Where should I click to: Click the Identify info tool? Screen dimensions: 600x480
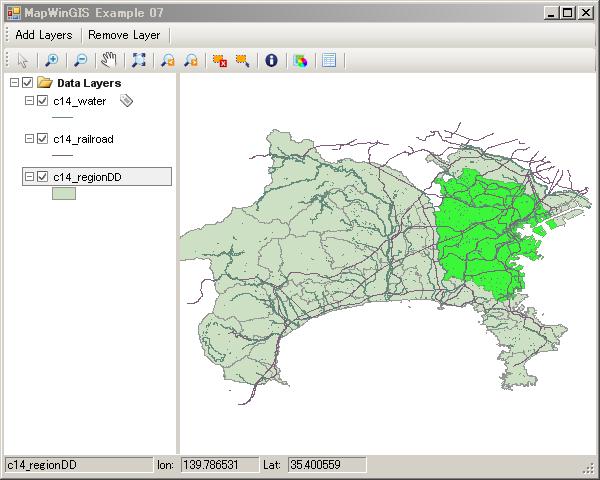point(270,60)
